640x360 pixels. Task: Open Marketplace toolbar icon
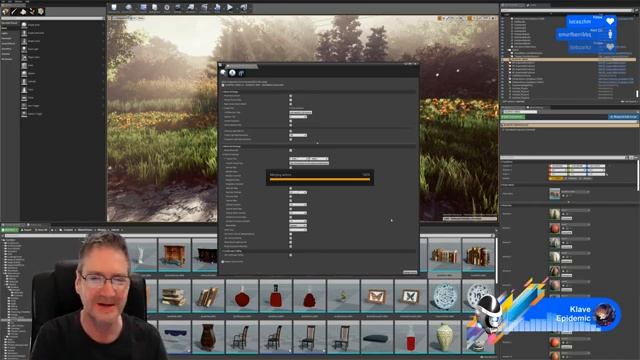click(155, 8)
